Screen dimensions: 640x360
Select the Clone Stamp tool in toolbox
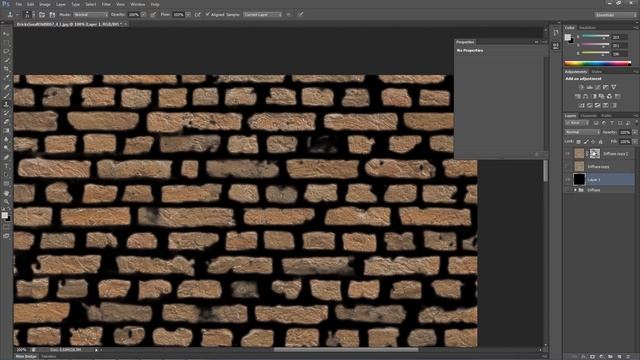click(6, 104)
